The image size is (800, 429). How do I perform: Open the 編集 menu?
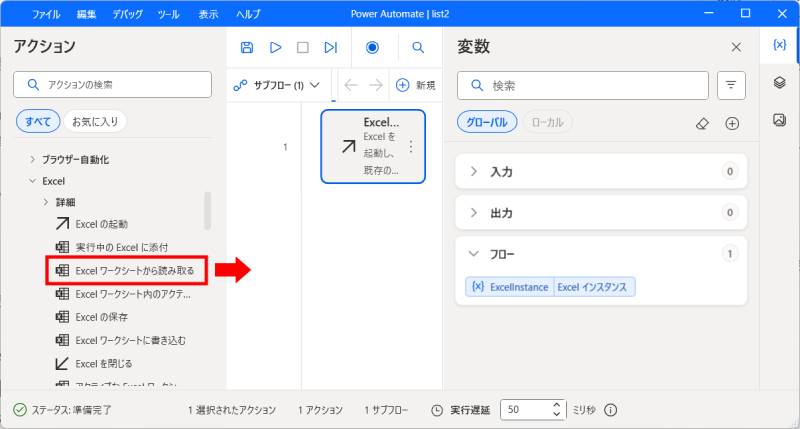pos(86,14)
